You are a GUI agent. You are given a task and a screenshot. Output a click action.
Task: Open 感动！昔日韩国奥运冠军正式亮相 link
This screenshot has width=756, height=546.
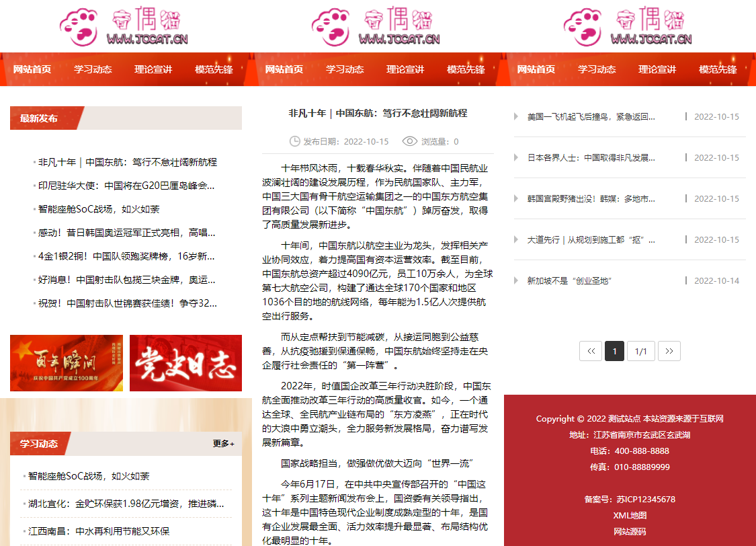coord(126,233)
